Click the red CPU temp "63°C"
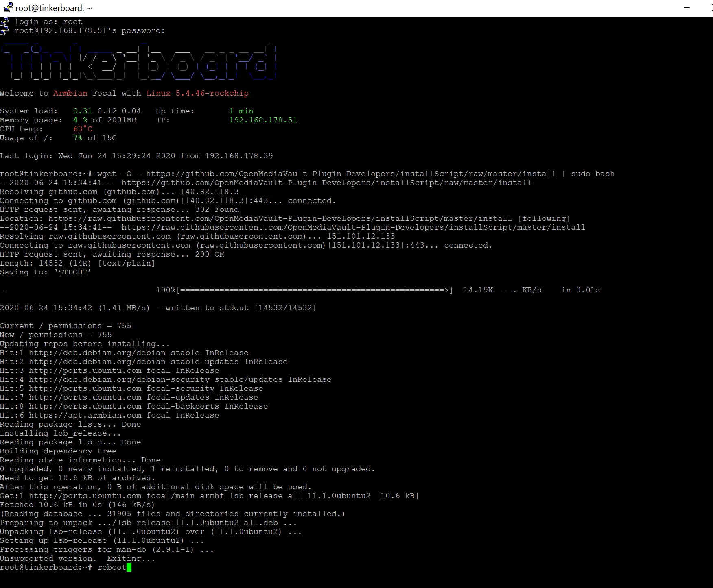Image resolution: width=713 pixels, height=588 pixels. pos(83,129)
